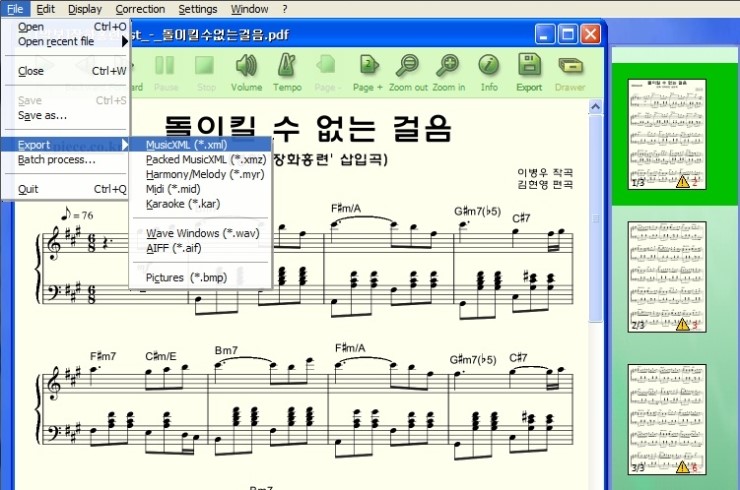Expand the Open recent file submenu
Viewport: 740px width, 490px height.
(66, 42)
